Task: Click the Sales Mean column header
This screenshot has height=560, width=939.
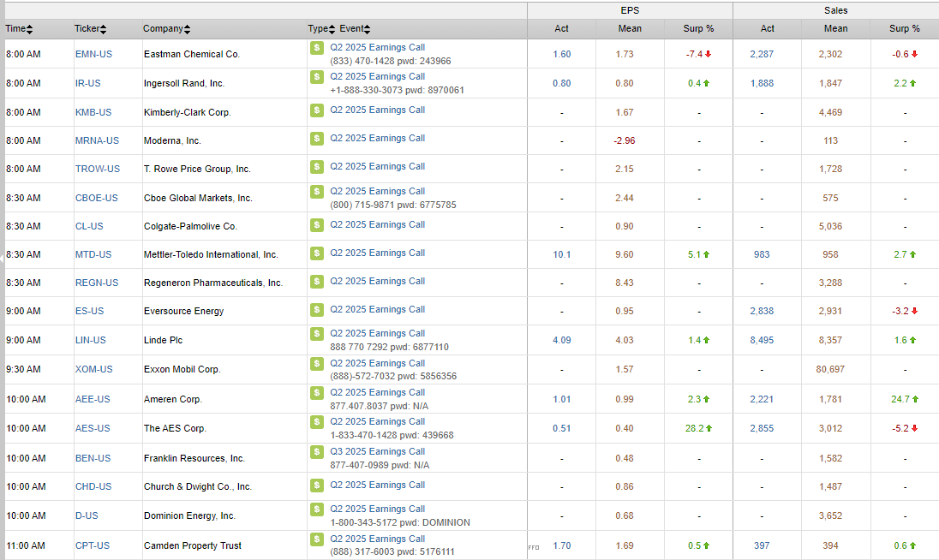Action: click(835, 29)
